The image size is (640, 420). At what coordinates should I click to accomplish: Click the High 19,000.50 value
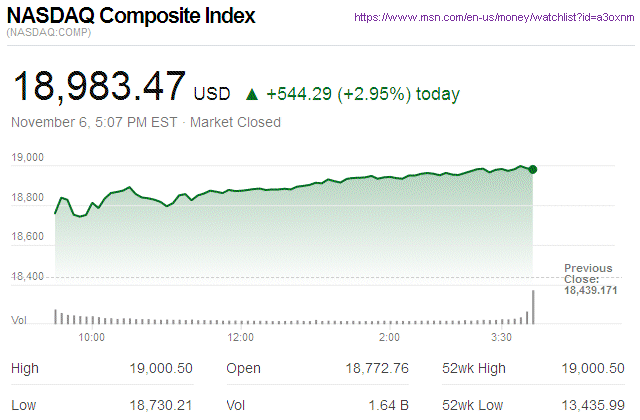(160, 369)
